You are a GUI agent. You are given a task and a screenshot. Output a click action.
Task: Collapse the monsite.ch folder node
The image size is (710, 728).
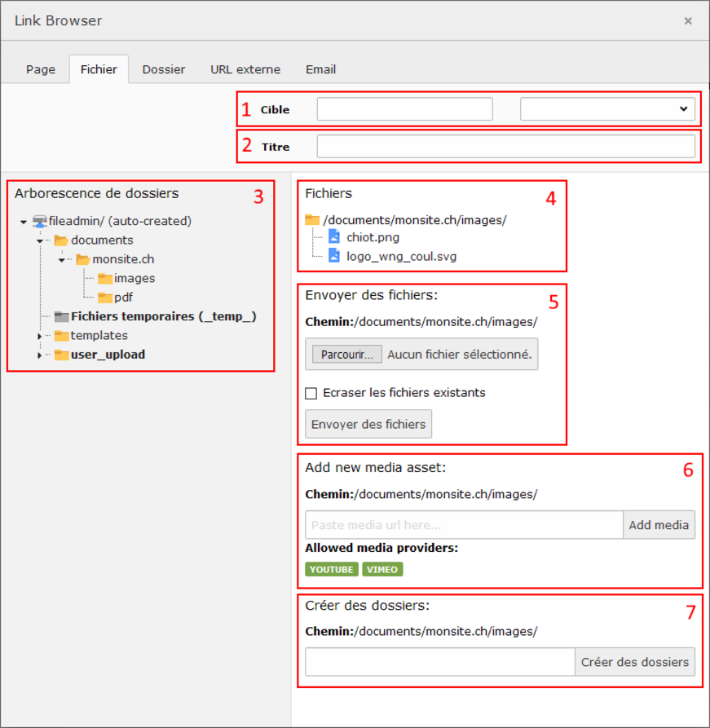pyautogui.click(x=61, y=260)
